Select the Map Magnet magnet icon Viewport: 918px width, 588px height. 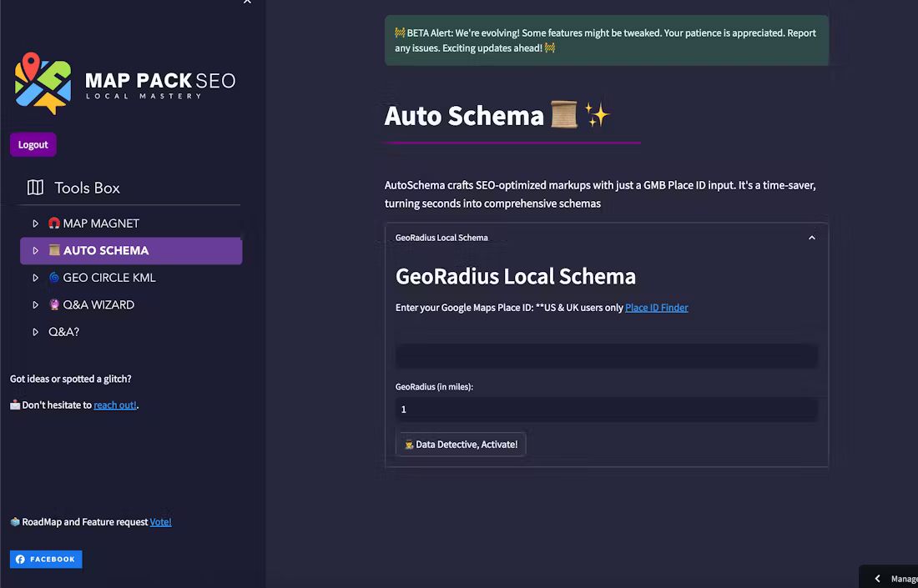pyautogui.click(x=53, y=223)
